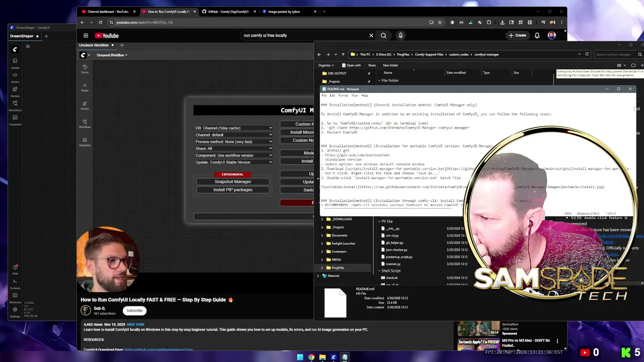
Task: Open the ComfyUI download page link
Action: 158,349
